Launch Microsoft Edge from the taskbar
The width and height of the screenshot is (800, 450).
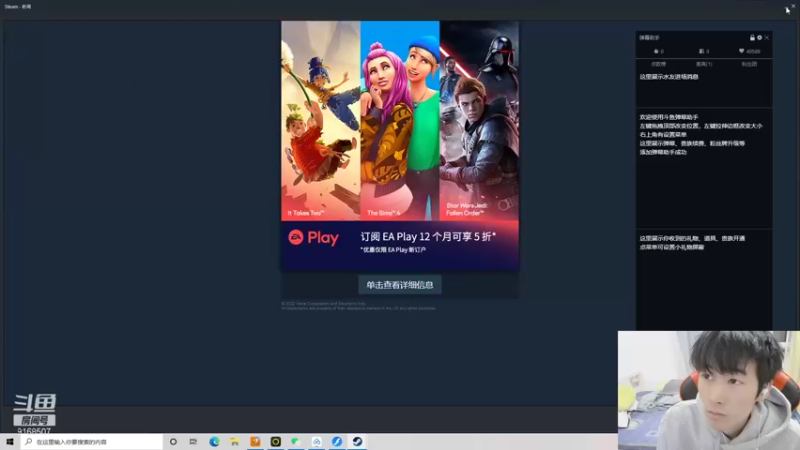pos(214,442)
